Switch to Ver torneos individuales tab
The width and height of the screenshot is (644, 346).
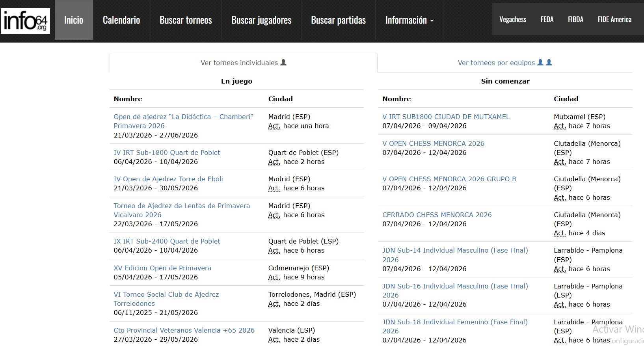tap(239, 63)
